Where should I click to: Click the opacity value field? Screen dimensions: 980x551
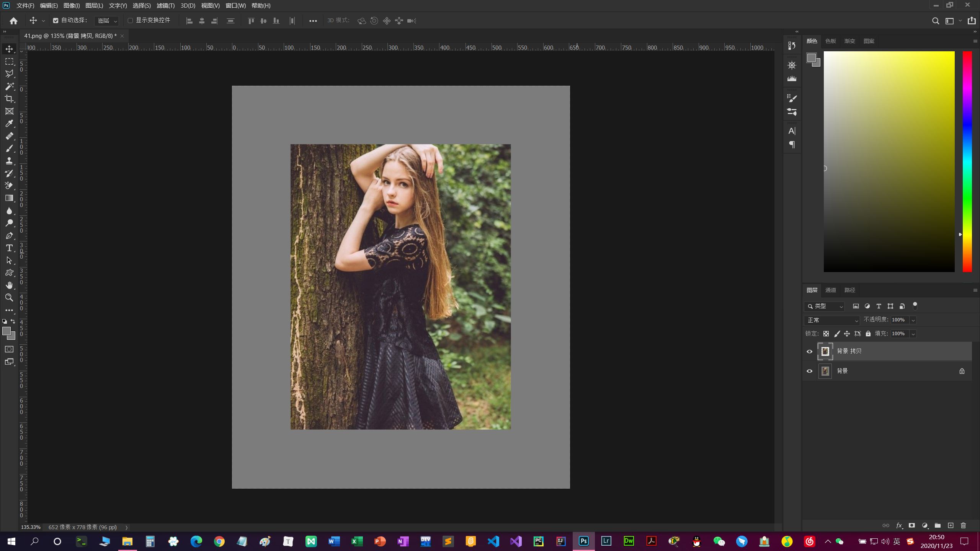900,320
